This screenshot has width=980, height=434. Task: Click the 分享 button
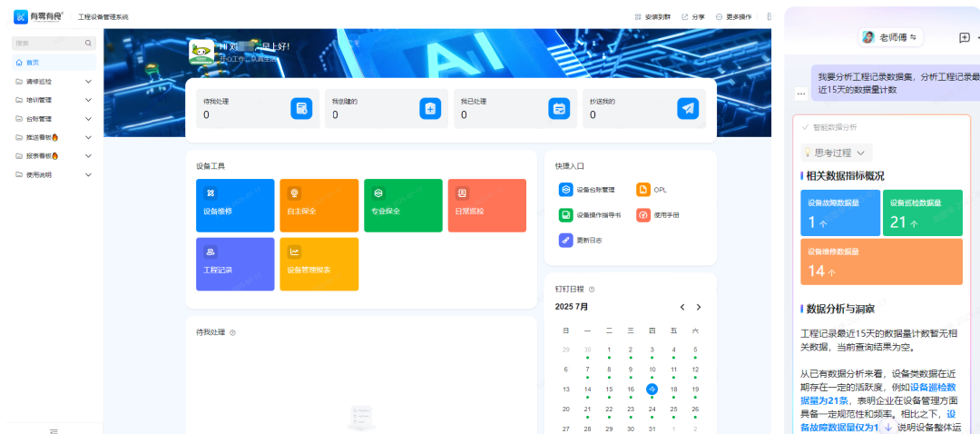(x=692, y=17)
